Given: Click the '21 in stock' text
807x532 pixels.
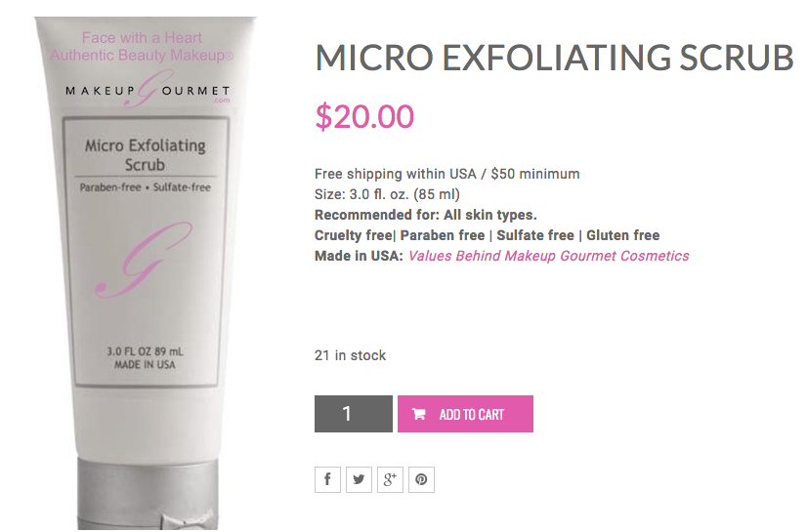Looking at the screenshot, I should 350,355.
